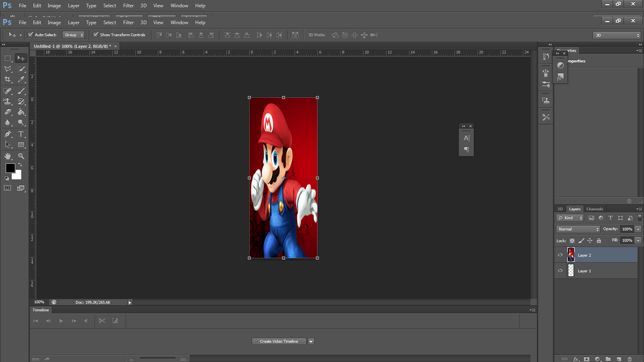
Task: Select the Spot Healing Brush tool
Action: (8, 91)
